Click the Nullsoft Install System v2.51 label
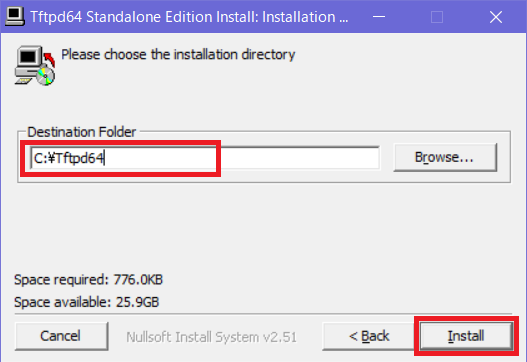Screen dimensions: 527x362 pyautogui.click(x=211, y=337)
